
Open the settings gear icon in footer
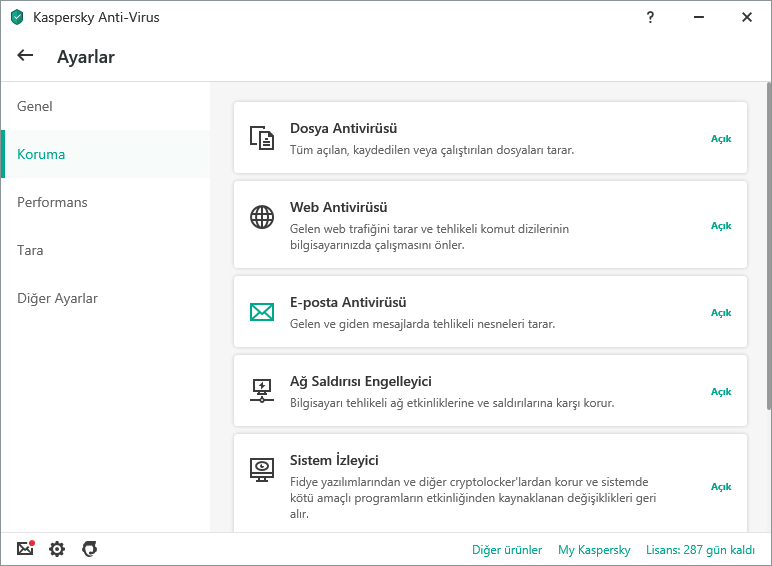tap(57, 549)
